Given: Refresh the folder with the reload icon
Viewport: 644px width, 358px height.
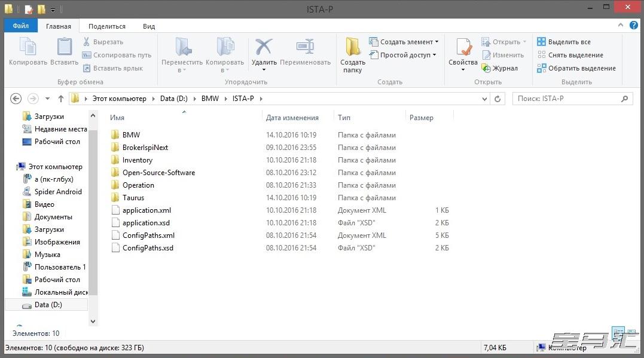Looking at the screenshot, I should click(x=498, y=99).
